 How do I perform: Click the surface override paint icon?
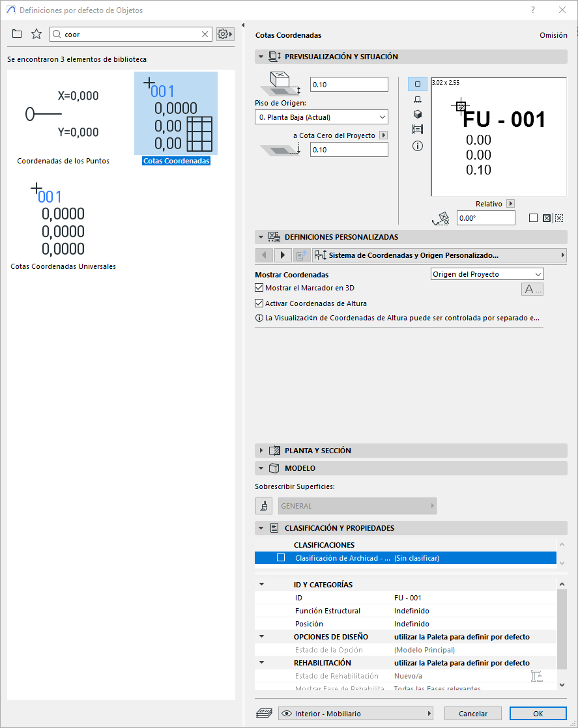coord(264,506)
